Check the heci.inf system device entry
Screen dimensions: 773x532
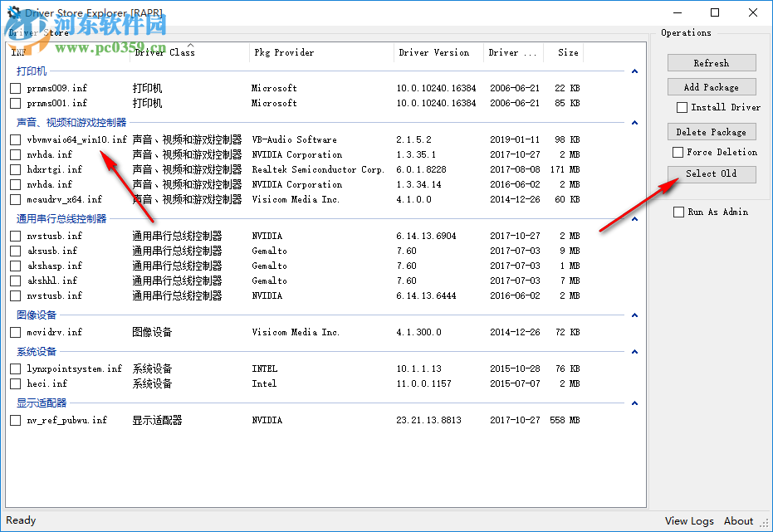(x=14, y=383)
